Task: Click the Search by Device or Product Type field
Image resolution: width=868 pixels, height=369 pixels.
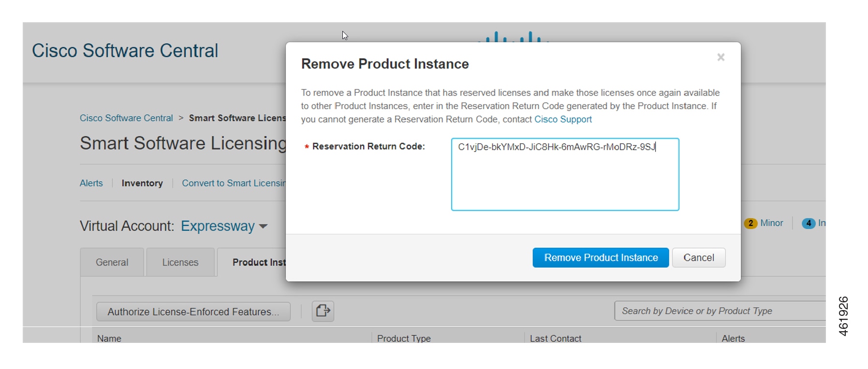Action: 720,311
